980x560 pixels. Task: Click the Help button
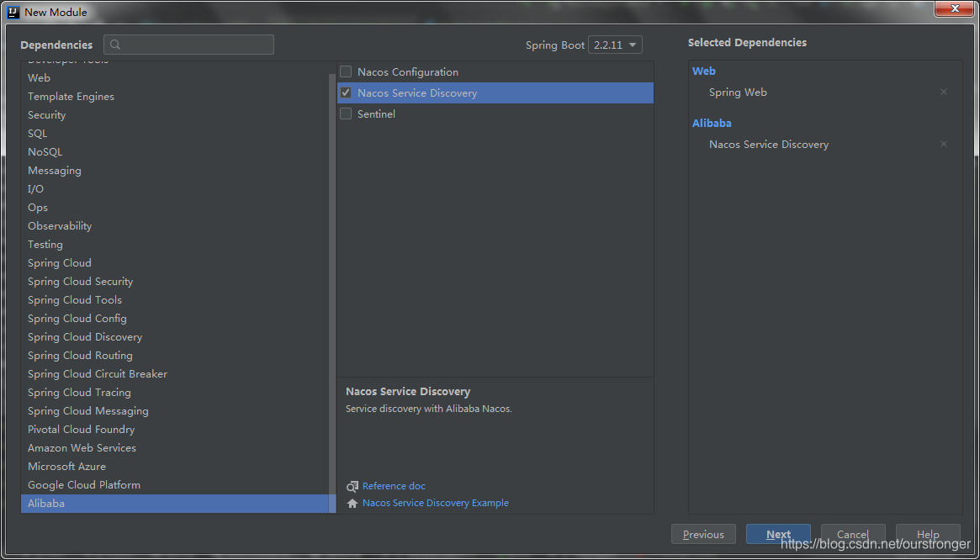928,535
